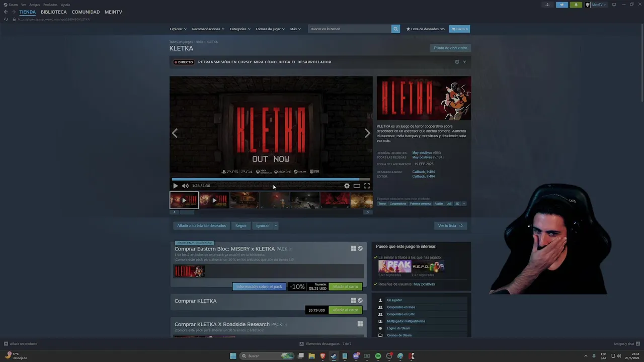Open Añadir un producto
This screenshot has height=362, width=644.
[x=21, y=344]
